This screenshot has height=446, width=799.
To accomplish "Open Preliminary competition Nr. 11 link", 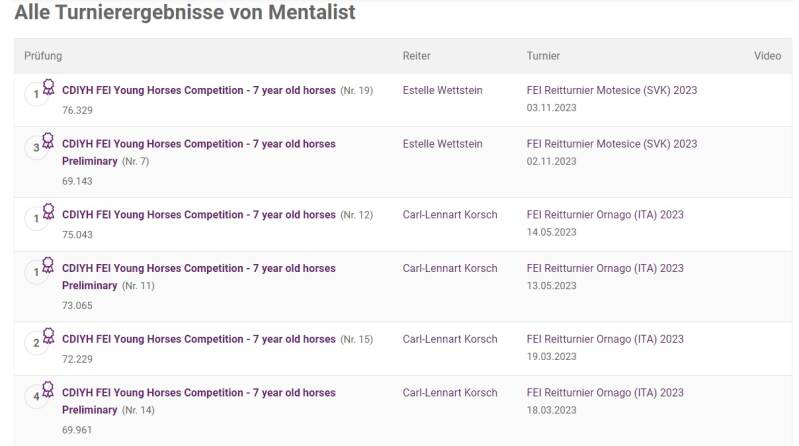I will 199,268.
